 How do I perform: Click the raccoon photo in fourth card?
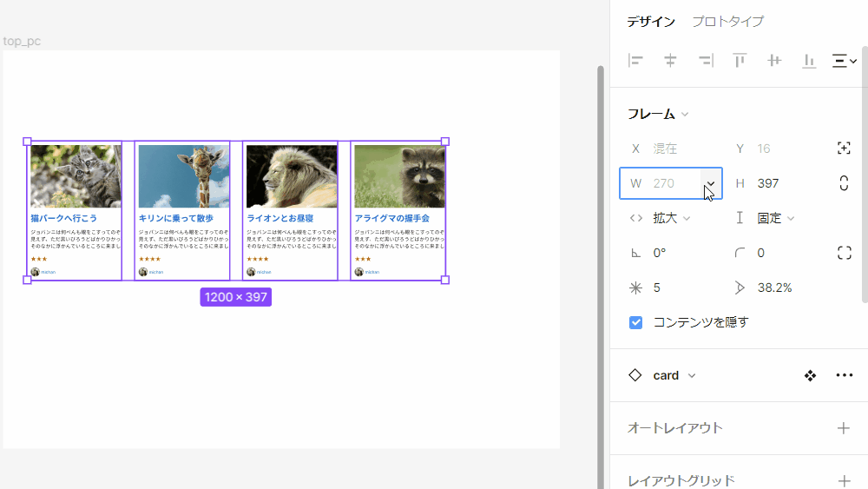[399, 176]
